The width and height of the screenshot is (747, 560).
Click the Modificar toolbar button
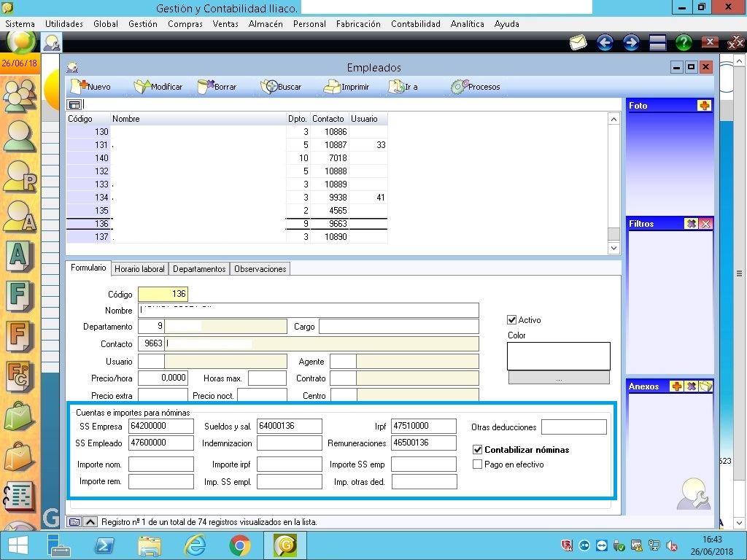pyautogui.click(x=158, y=87)
